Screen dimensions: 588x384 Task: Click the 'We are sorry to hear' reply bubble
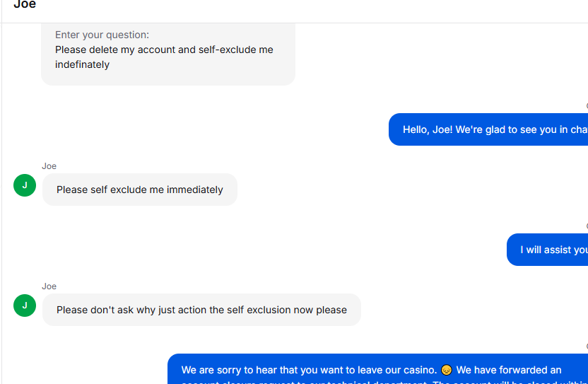pyautogui.click(x=377, y=369)
